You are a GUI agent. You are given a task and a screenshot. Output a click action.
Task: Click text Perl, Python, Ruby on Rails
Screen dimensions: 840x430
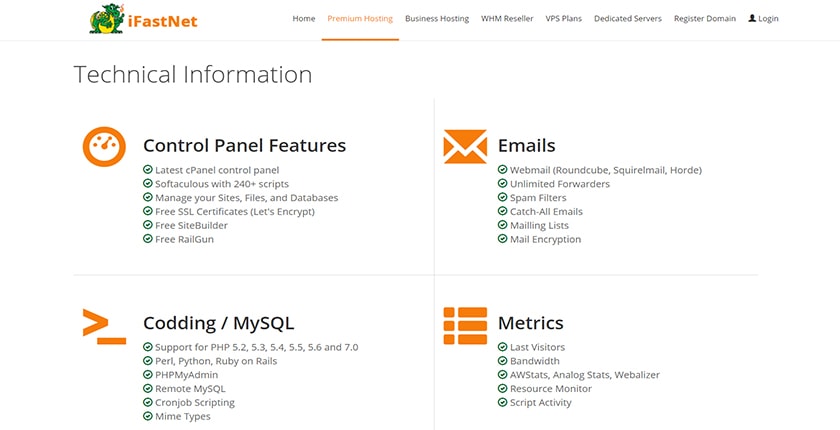pos(216,361)
